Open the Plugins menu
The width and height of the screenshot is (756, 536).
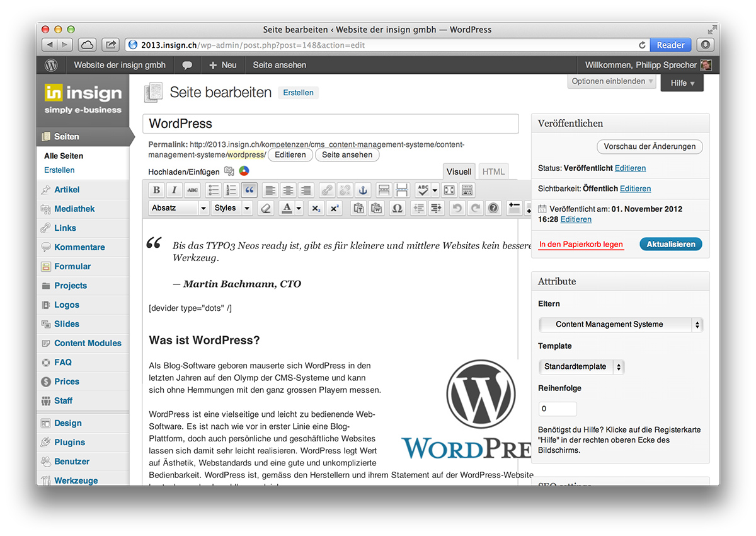point(69,442)
